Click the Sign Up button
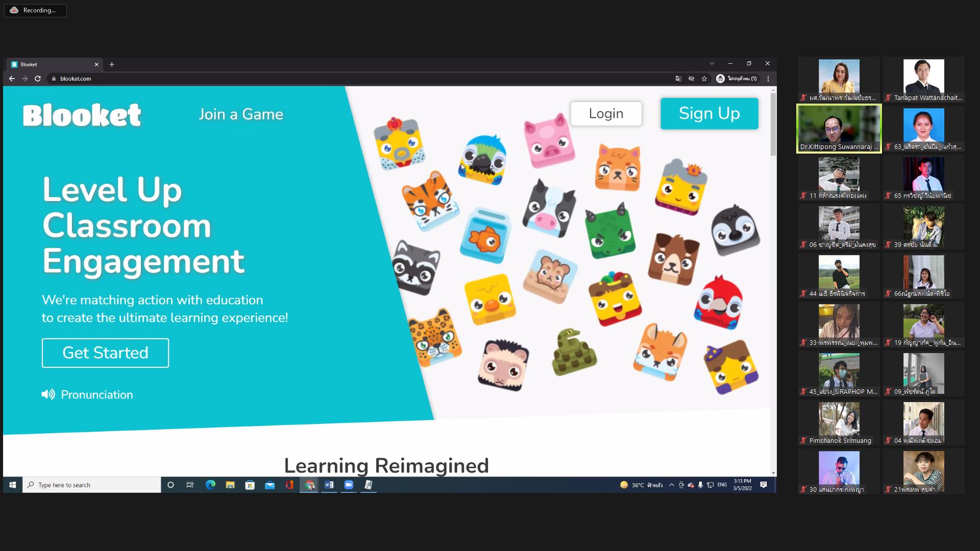The height and width of the screenshot is (551, 980). tap(709, 113)
